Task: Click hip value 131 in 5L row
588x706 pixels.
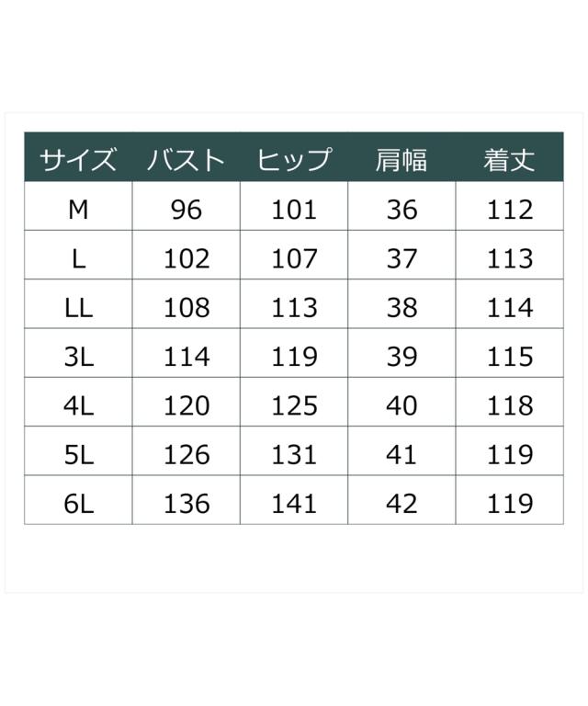Action: point(294,455)
